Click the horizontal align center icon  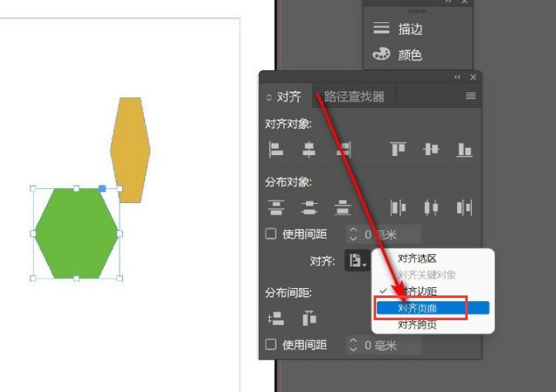click(309, 149)
